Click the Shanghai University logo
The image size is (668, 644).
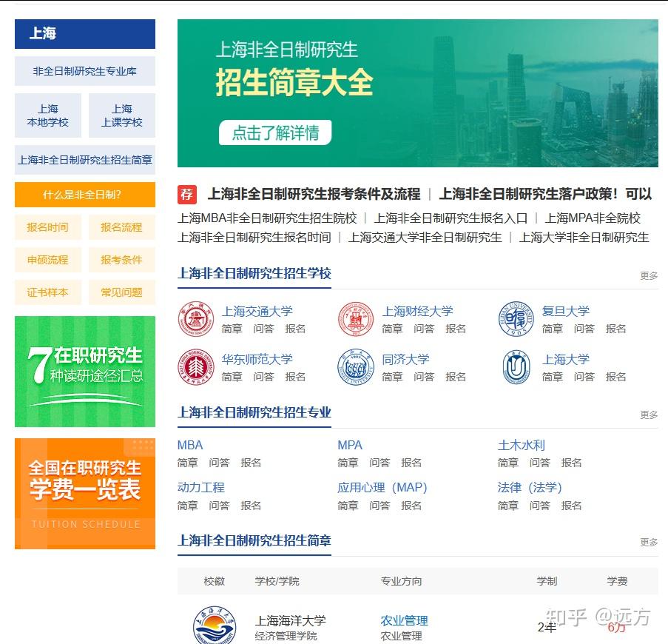516,367
